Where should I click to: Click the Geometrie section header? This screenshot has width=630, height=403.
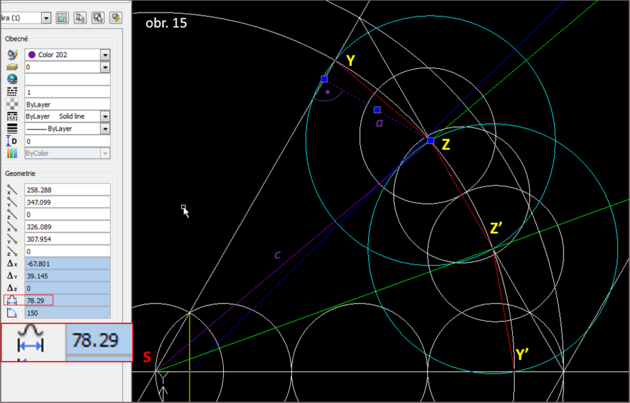click(x=20, y=174)
